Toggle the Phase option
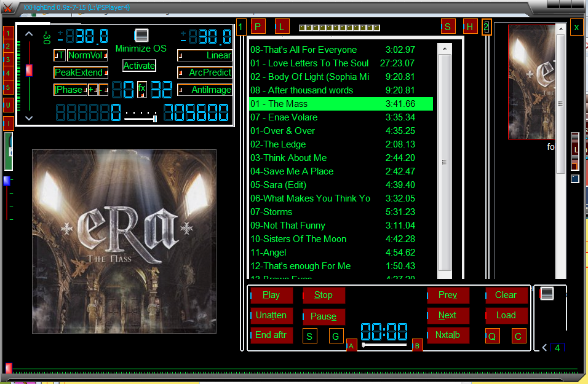 click(71, 90)
